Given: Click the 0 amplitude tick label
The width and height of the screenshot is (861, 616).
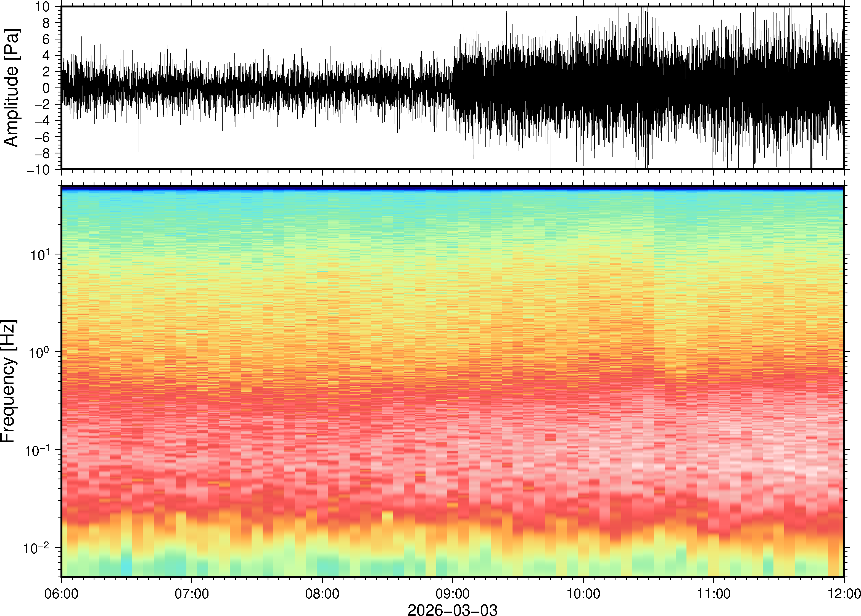Looking at the screenshot, I should pyautogui.click(x=46, y=88).
